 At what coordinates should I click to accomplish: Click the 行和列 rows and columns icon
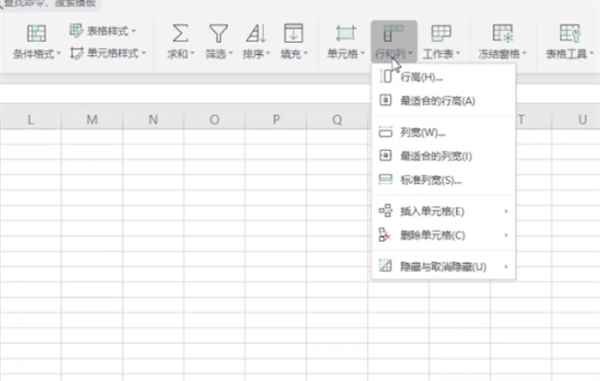(393, 33)
